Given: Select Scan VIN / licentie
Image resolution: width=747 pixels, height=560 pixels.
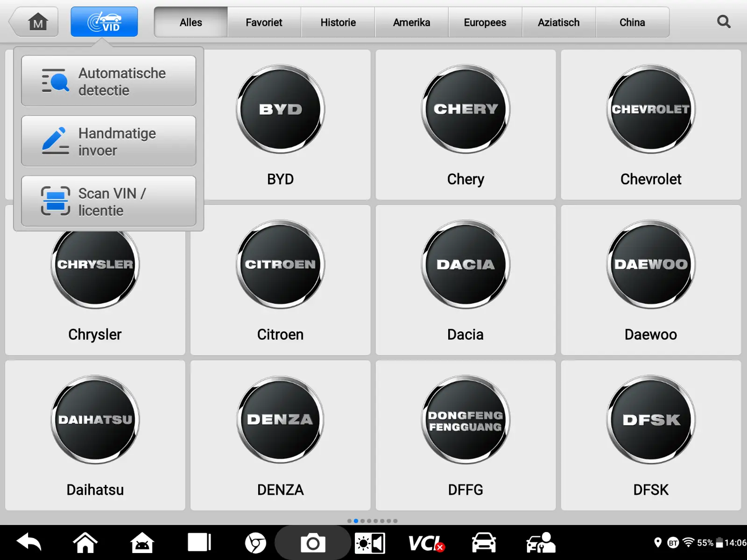Looking at the screenshot, I should 109,202.
